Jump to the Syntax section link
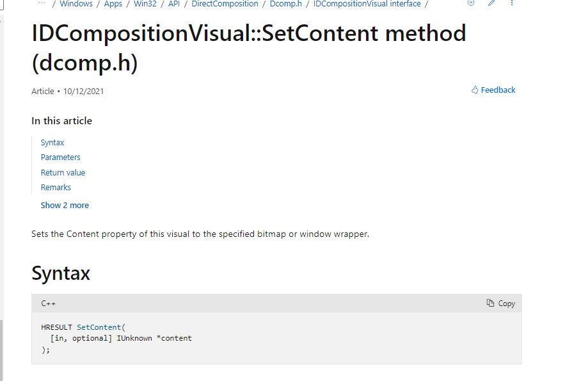The width and height of the screenshot is (588, 381). coord(52,143)
